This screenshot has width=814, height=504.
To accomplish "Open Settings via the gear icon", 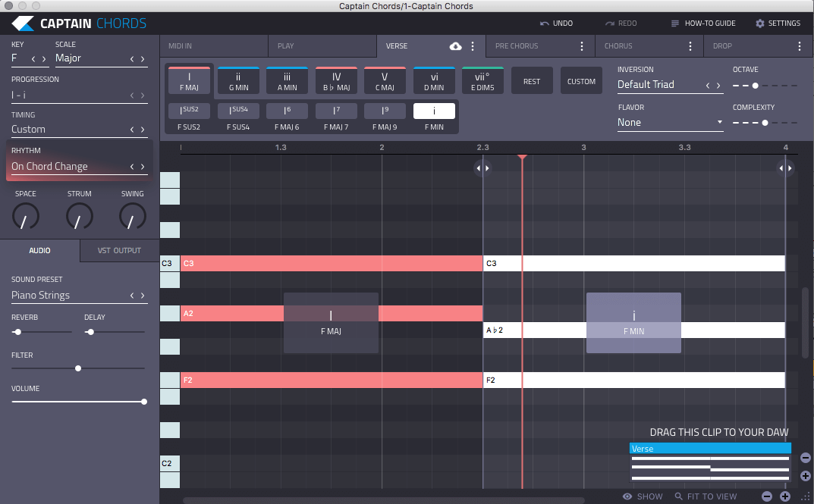I will pyautogui.click(x=760, y=23).
